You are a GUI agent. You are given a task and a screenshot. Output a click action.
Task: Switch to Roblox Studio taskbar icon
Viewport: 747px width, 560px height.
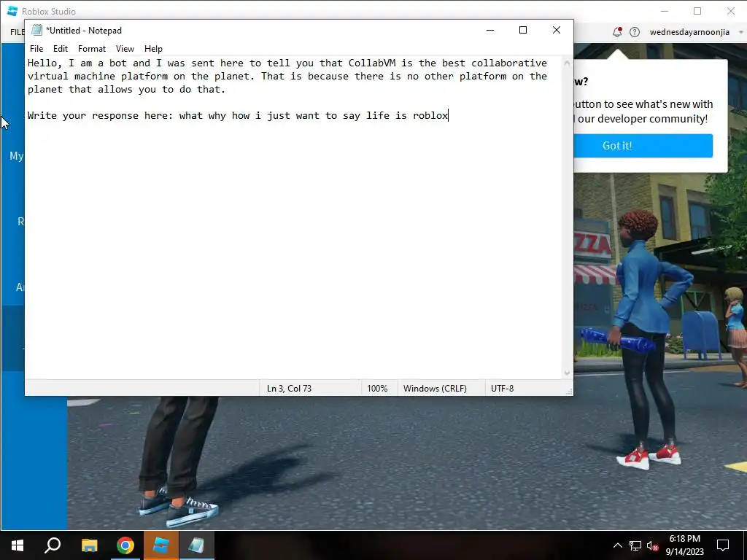click(x=161, y=545)
